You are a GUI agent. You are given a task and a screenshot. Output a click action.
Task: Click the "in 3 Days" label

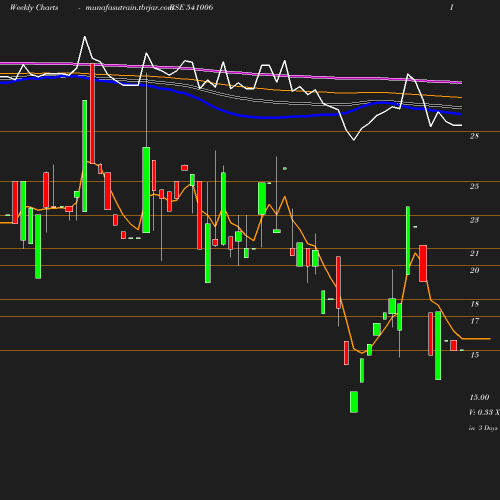tap(483, 428)
